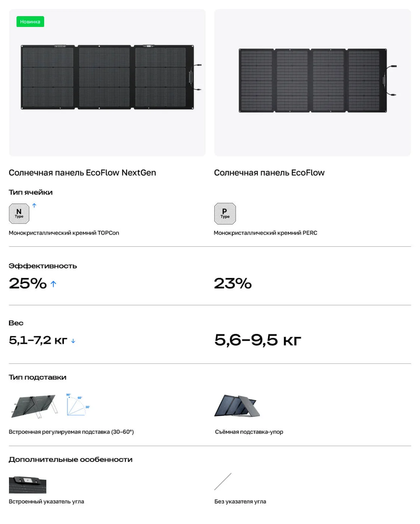Click the green Новинка badge
The height and width of the screenshot is (524, 420).
pos(30,22)
